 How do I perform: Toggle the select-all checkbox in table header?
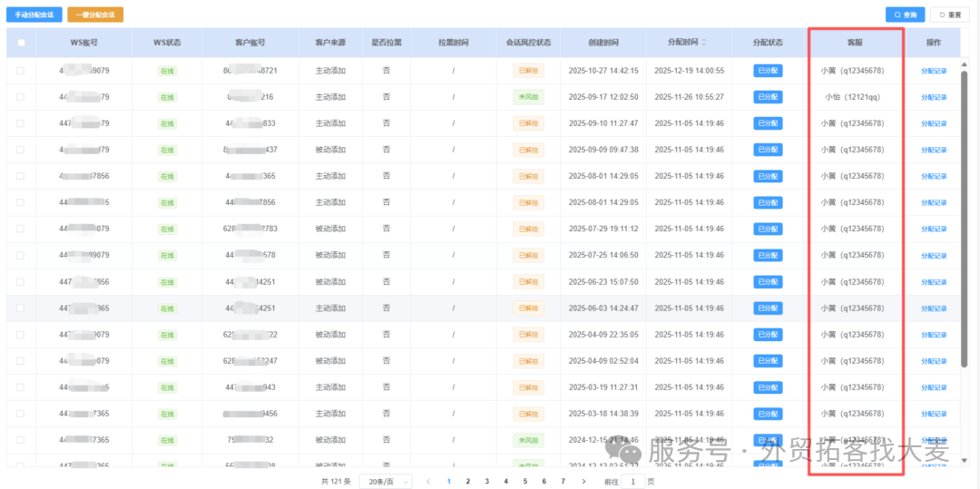[21, 43]
